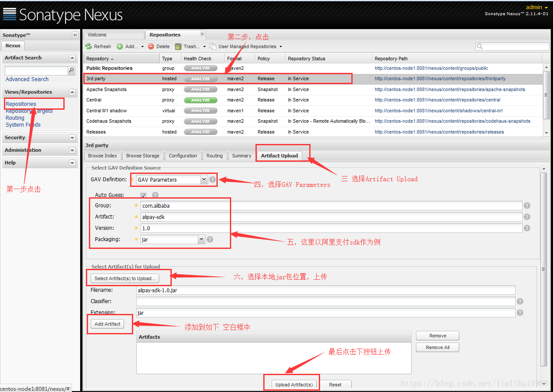553x392 pixels.
Task: Click the User Managed Repositories icon
Action: pyautogui.click(x=213, y=46)
